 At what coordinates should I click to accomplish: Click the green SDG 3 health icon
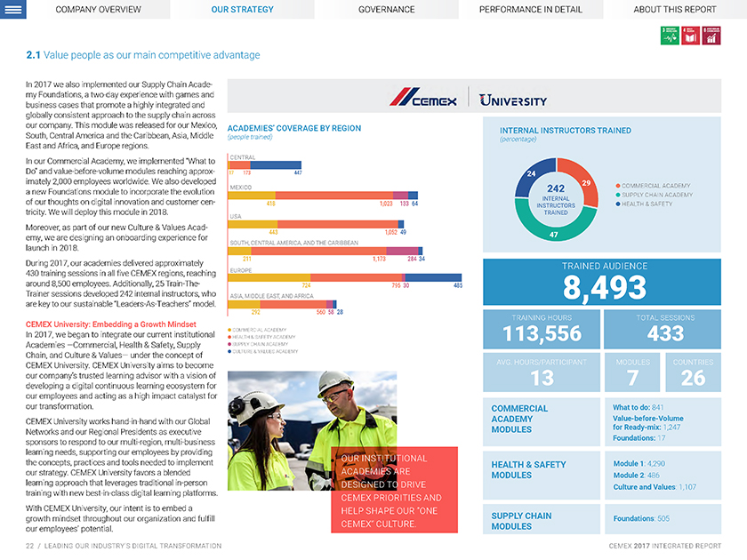[670, 36]
